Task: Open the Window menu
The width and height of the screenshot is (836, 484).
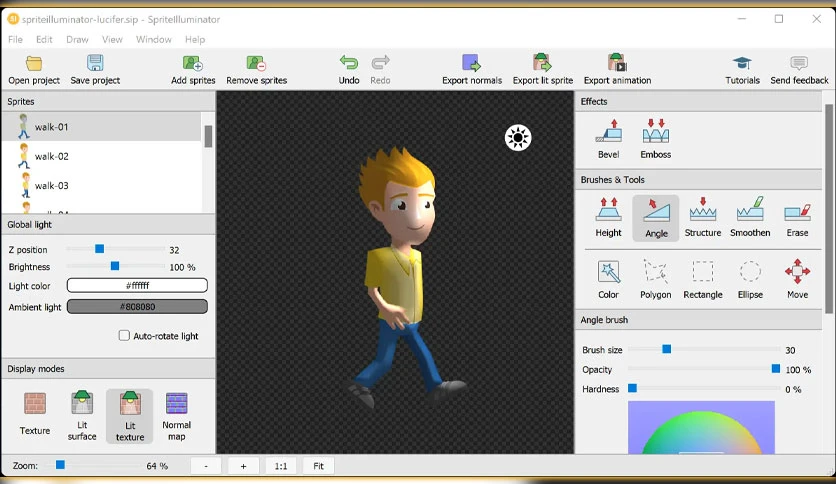Action: click(154, 39)
